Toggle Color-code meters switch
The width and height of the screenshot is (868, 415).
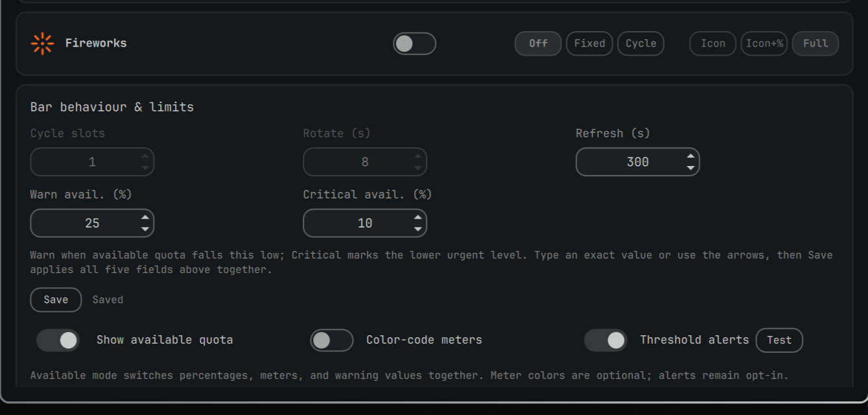point(331,340)
